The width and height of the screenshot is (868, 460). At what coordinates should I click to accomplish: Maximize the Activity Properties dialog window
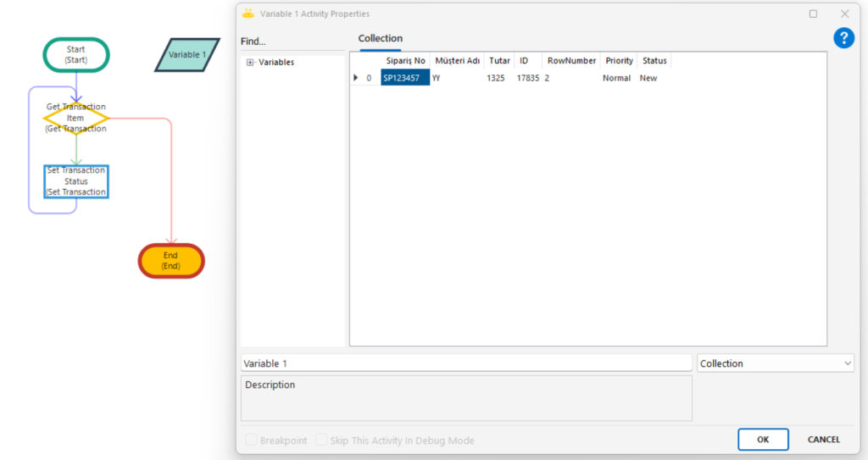[x=814, y=14]
